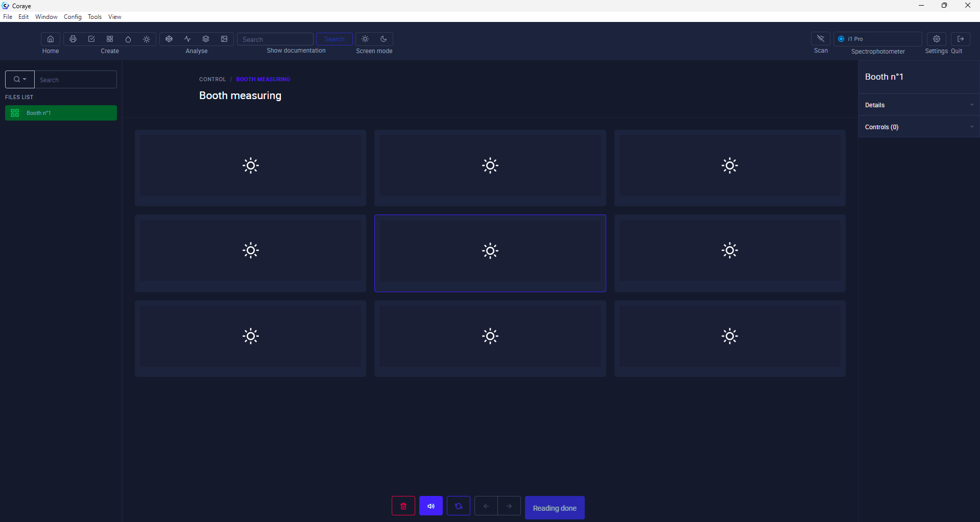The height and width of the screenshot is (522, 980).
Task: Click the documentation Search input field
Action: [x=275, y=39]
